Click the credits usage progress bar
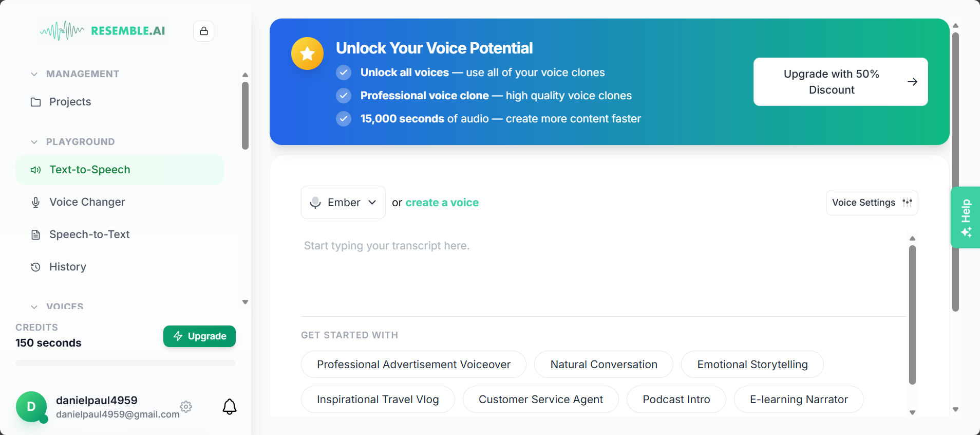Screen dimensions: 980x435 [125, 363]
